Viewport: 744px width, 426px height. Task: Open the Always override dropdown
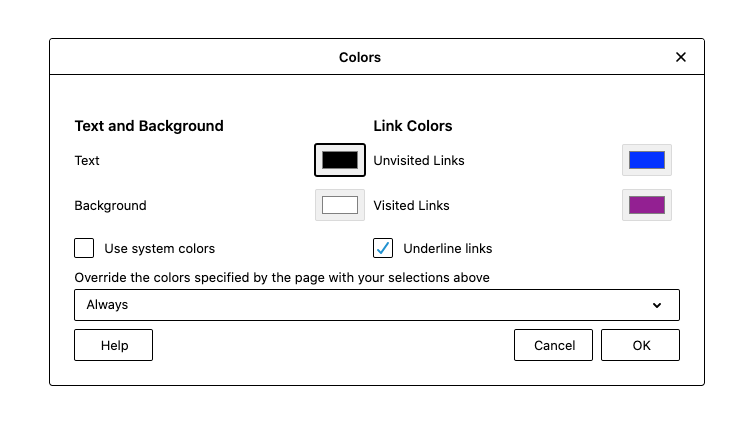click(x=377, y=305)
